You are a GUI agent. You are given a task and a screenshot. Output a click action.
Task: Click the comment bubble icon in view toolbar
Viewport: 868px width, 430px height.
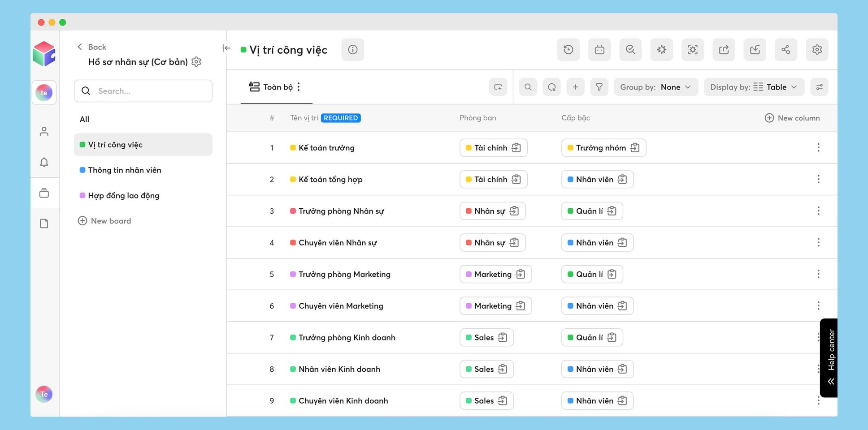(552, 87)
